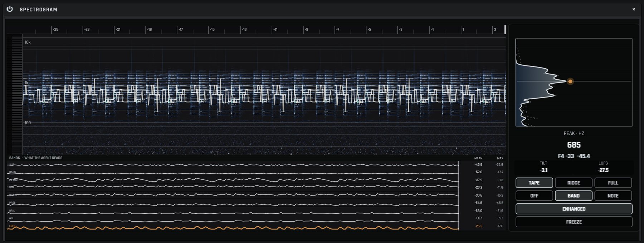Click the orange LUFS mean value -26.2
The height and width of the screenshot is (243, 644).
click(x=478, y=226)
